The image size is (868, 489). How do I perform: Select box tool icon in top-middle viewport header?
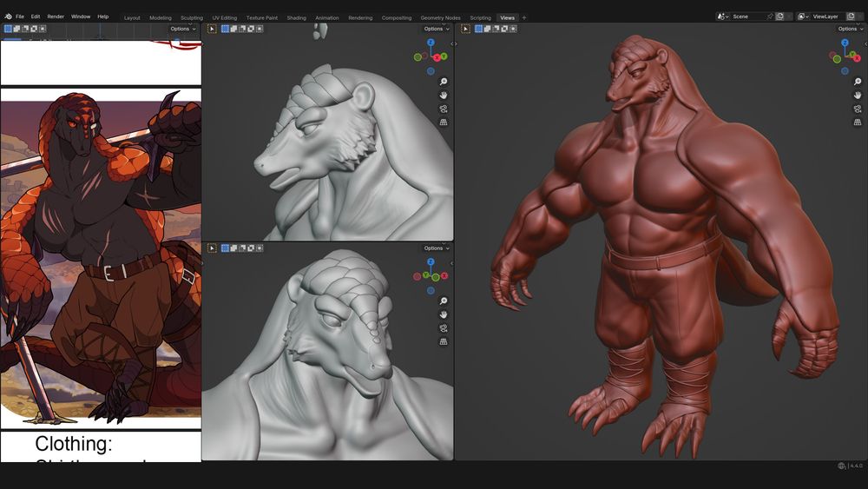pos(212,29)
